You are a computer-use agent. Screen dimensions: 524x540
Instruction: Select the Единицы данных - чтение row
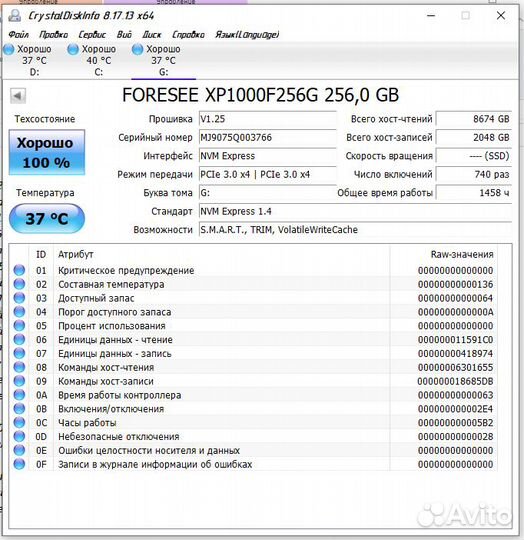(x=254, y=340)
